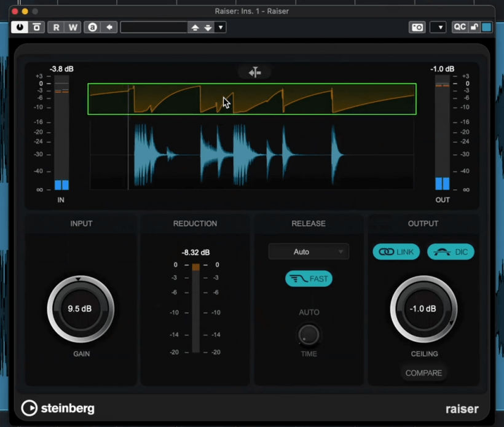Click the preset name field

click(x=154, y=27)
